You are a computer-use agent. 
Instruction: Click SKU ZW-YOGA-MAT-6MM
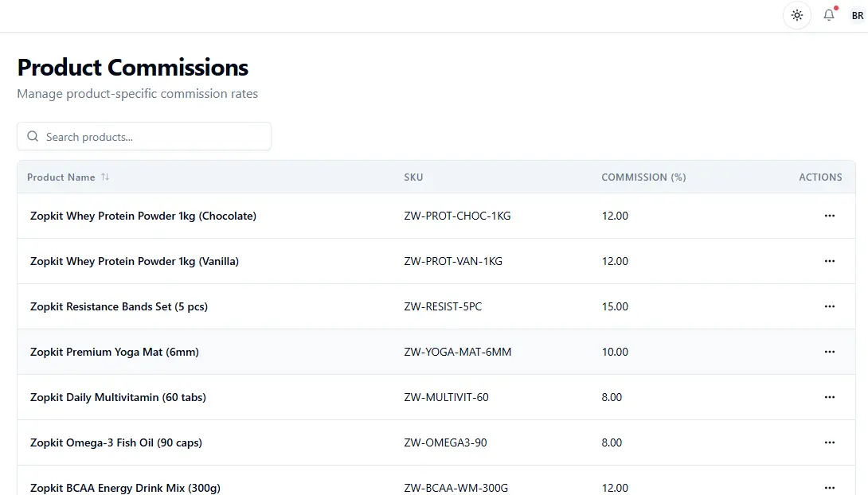coord(458,352)
